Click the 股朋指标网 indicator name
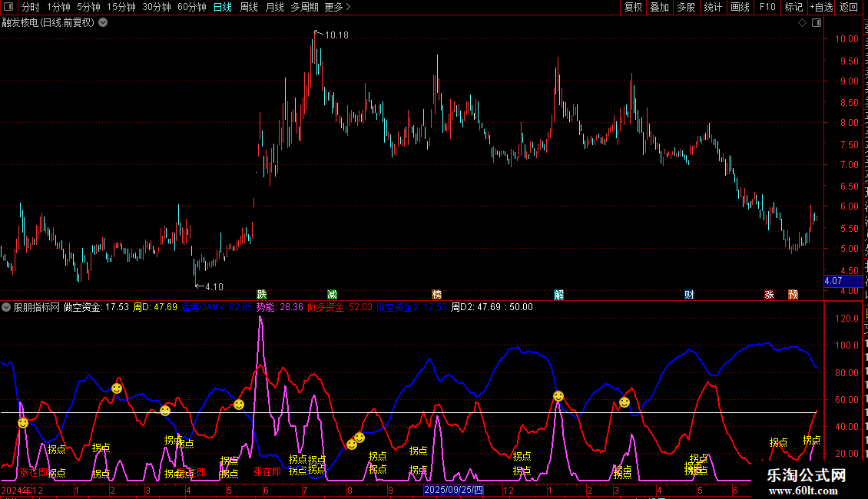The image size is (868, 499). point(37,307)
